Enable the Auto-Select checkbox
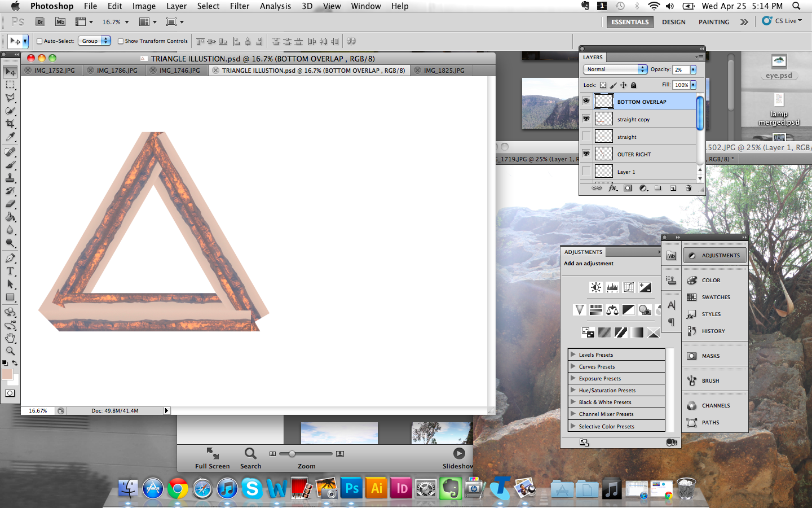The height and width of the screenshot is (508, 812). pos(39,41)
